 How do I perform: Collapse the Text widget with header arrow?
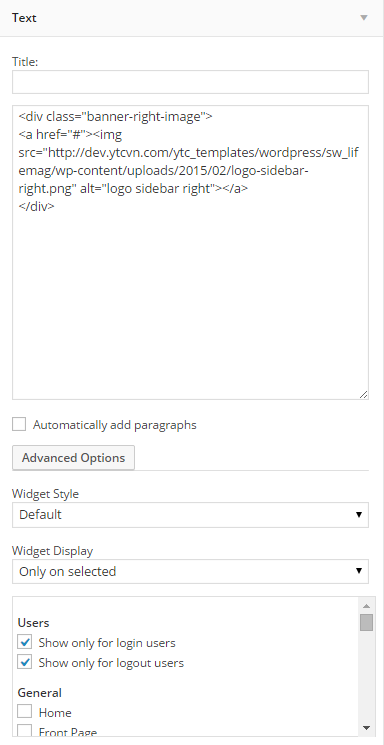coord(364,18)
